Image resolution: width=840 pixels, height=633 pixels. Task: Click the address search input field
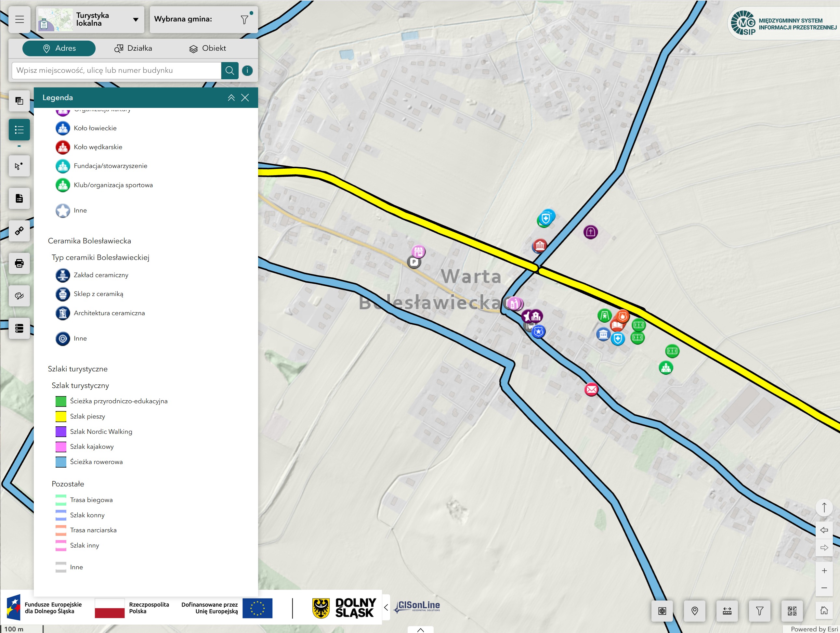point(116,71)
